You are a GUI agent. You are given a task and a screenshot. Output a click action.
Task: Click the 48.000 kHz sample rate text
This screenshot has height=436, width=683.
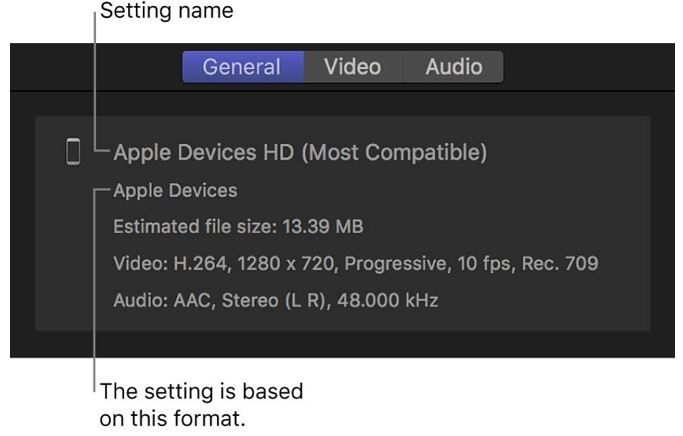point(388,300)
